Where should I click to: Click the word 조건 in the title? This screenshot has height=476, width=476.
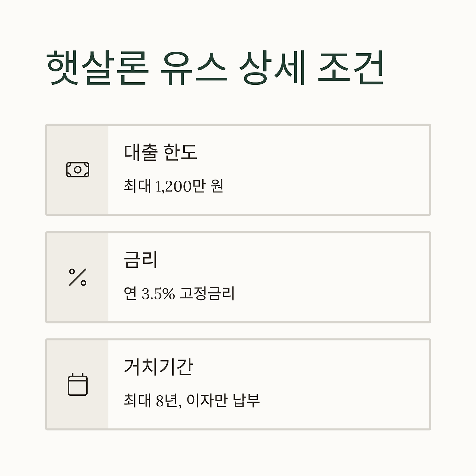(351, 68)
